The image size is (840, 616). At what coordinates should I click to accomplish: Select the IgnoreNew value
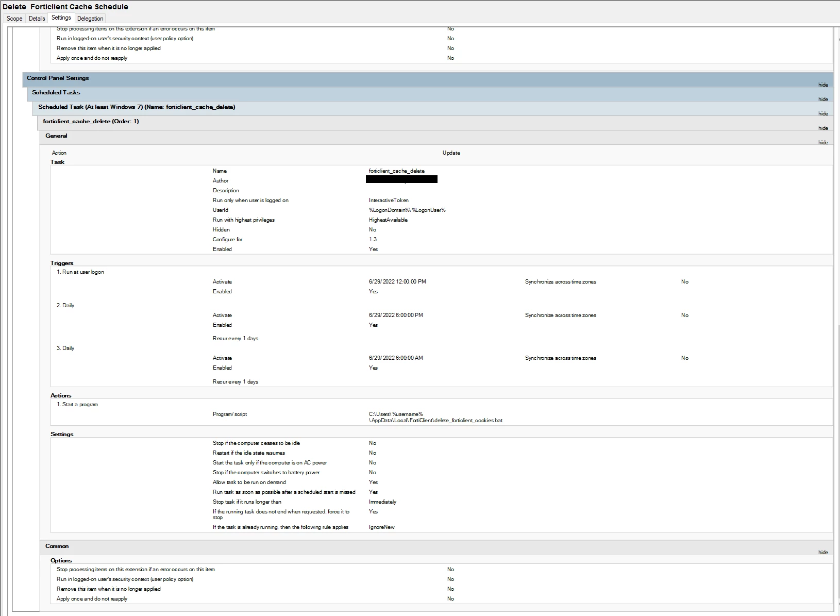[382, 527]
